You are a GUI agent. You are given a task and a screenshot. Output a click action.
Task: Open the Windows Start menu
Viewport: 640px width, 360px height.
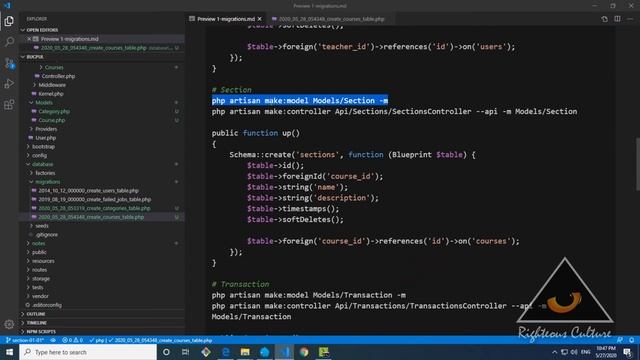click(9, 352)
